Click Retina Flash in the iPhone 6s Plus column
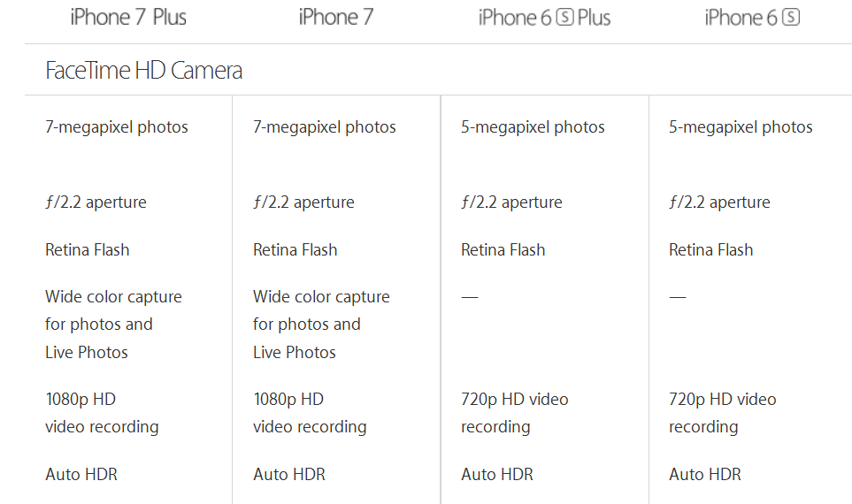 503,250
